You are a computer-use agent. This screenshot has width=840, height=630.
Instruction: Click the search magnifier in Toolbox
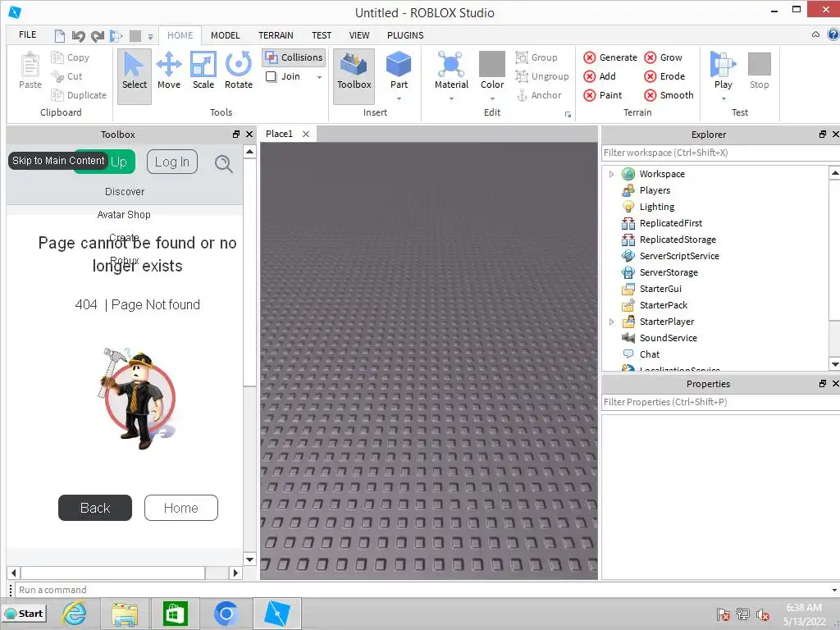pyautogui.click(x=223, y=163)
